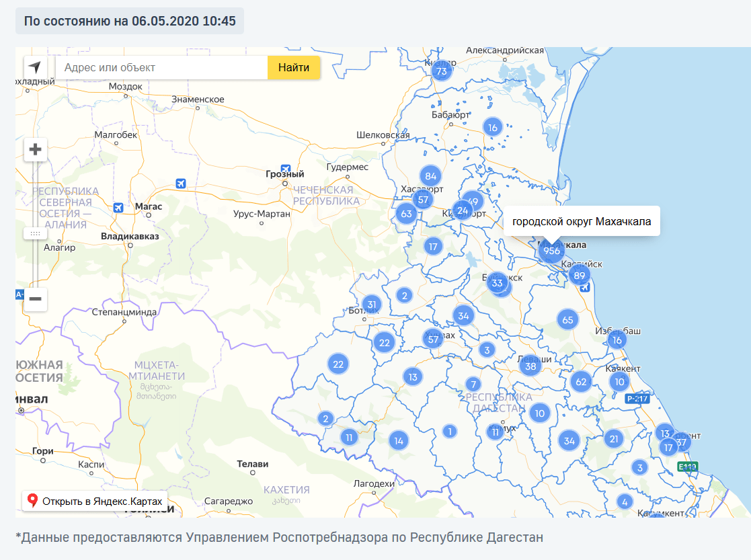
Task: Select the 65 marker near Избербаш
Action: 567,319
